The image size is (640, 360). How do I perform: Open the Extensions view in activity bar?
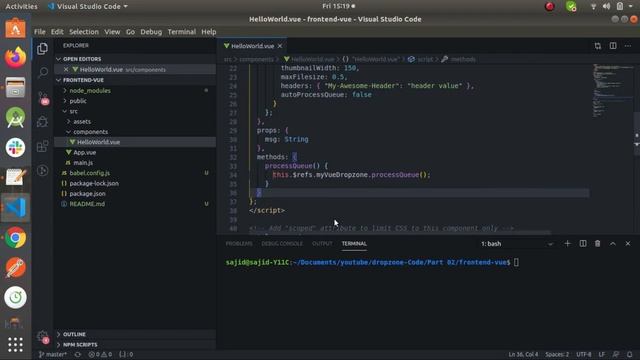click(x=42, y=146)
